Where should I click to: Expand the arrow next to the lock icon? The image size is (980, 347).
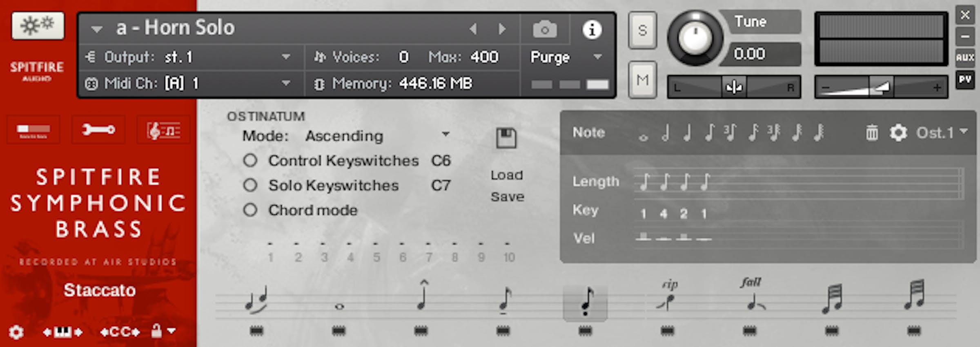(172, 331)
